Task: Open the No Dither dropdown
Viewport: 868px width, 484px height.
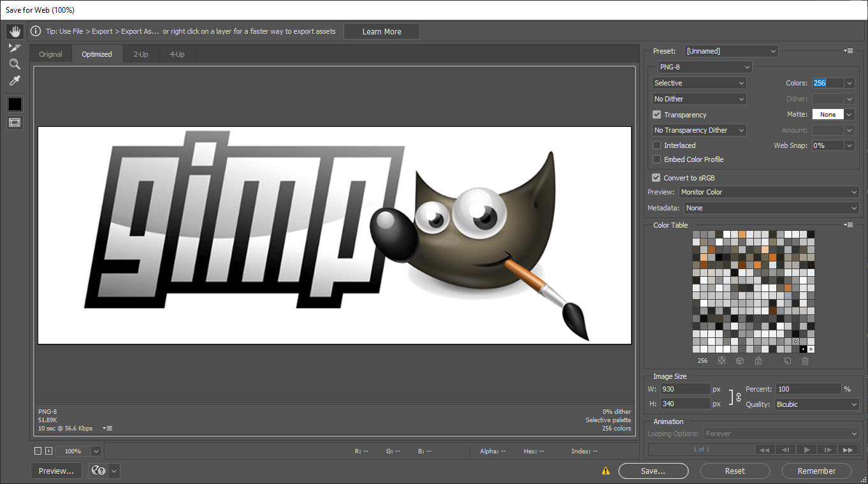Action: 699,99
